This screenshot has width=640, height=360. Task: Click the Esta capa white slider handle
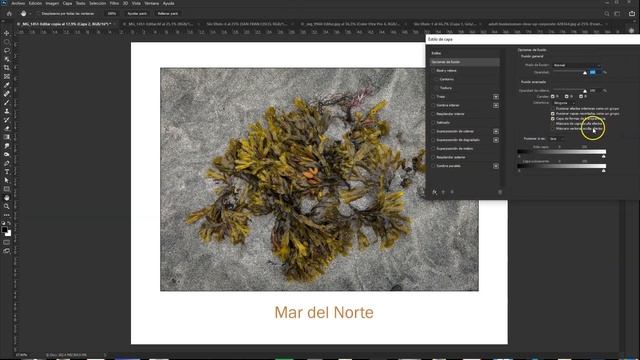[x=604, y=156]
